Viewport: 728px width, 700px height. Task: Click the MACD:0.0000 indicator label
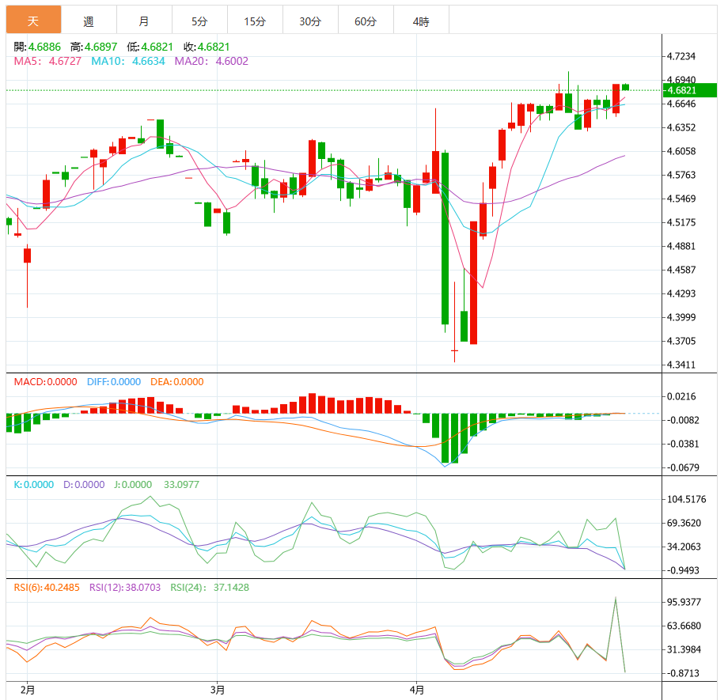(x=46, y=381)
